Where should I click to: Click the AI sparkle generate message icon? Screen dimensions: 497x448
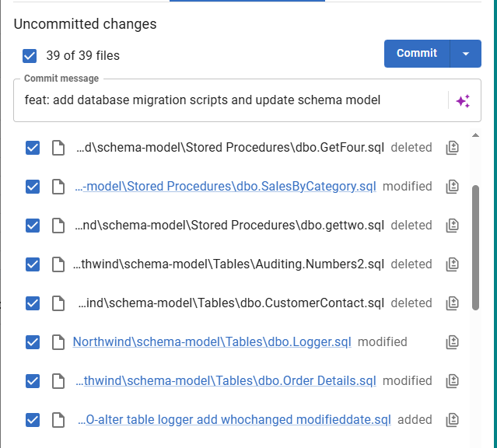coord(463,100)
